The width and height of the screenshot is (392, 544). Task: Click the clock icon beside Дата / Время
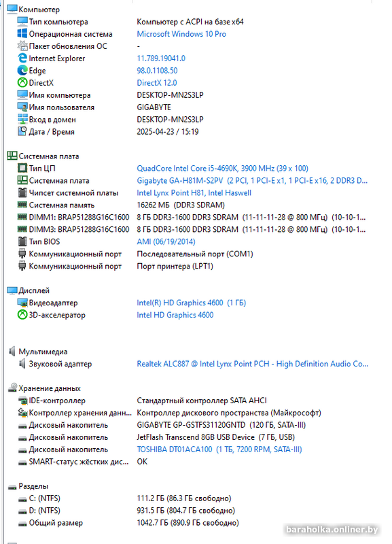pyautogui.click(x=22, y=131)
